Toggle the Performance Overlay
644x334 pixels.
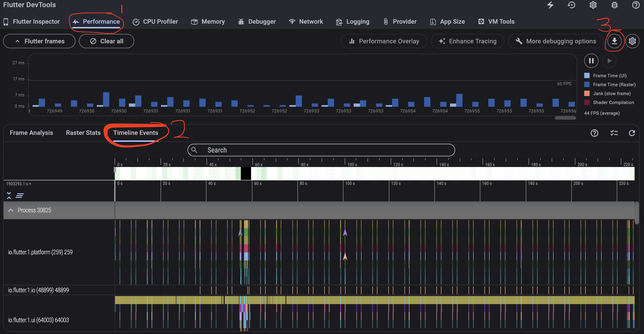click(384, 41)
